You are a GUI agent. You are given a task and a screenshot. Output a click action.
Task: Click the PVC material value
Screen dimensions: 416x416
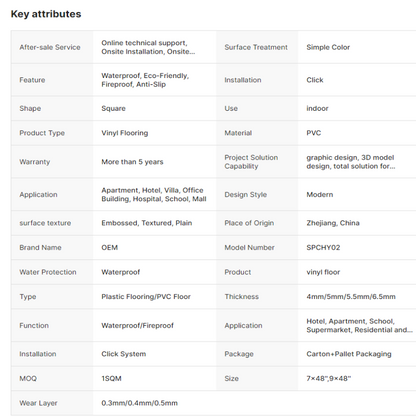tap(314, 133)
